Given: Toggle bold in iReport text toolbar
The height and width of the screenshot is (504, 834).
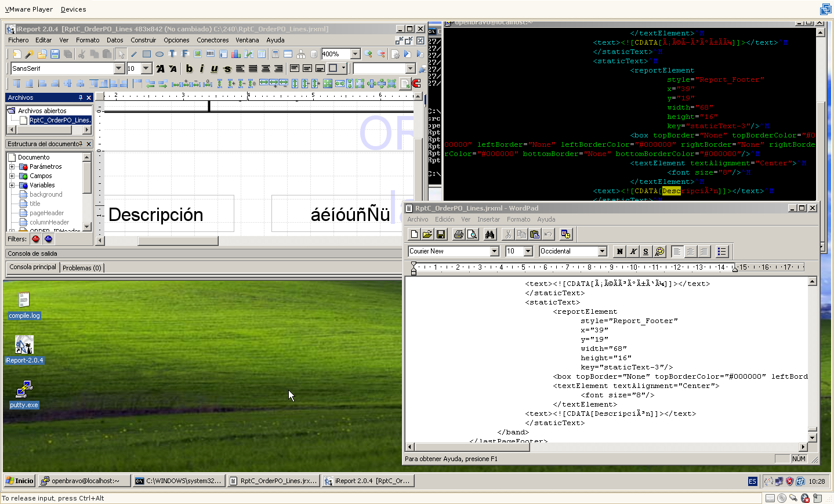Looking at the screenshot, I should [189, 68].
